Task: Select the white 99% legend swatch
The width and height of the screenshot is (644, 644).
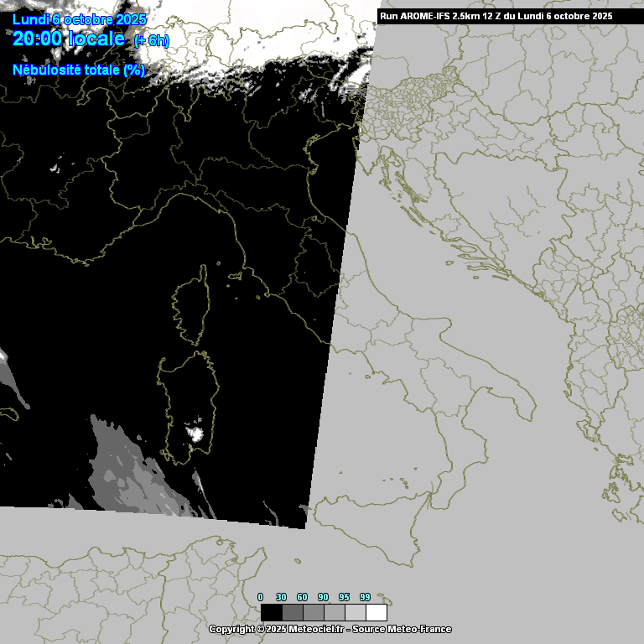Action: click(x=377, y=612)
